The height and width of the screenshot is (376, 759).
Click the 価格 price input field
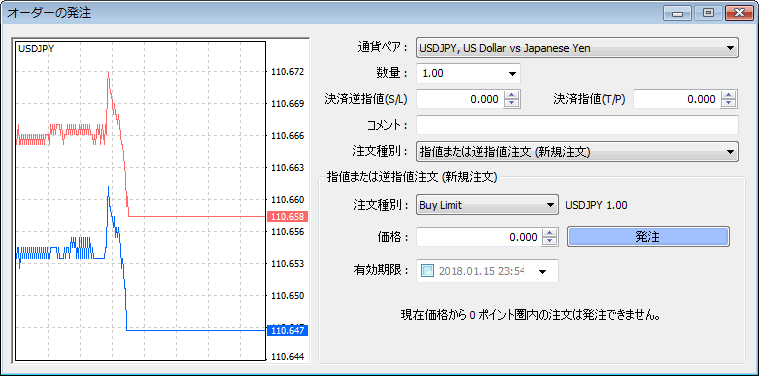pyautogui.click(x=479, y=237)
